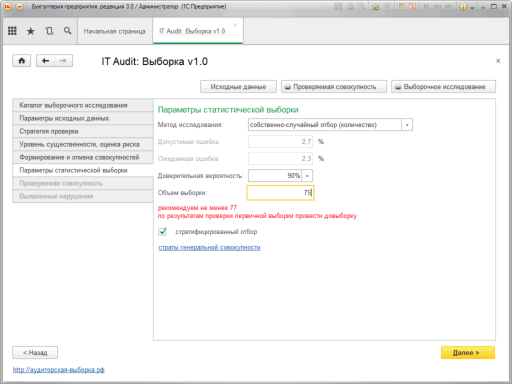Open print preview icon in title bar
Image resolution: width=512 pixels, height=384 pixels.
pos(361,6)
